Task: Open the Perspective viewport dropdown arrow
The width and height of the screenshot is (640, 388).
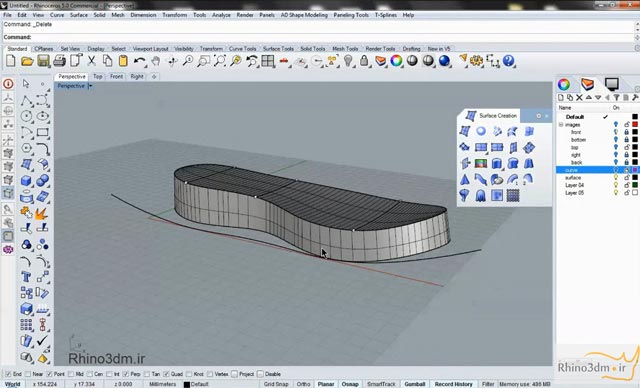Action: pyautogui.click(x=90, y=86)
